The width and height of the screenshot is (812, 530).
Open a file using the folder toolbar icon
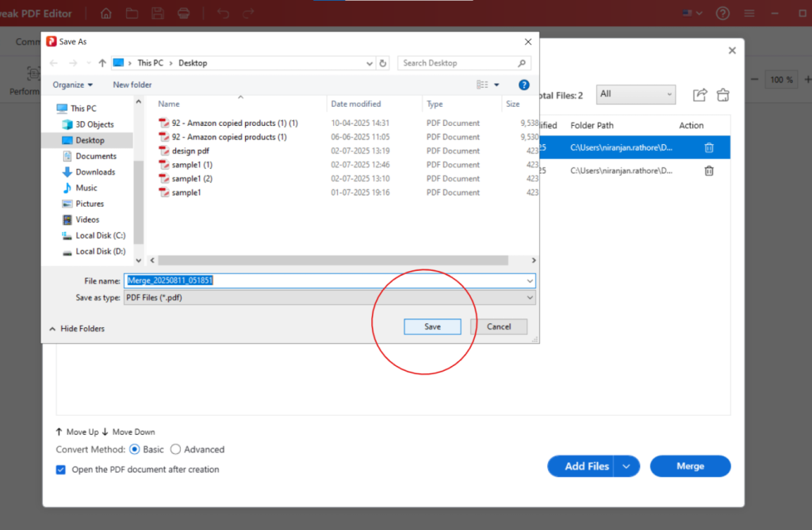[x=132, y=13]
